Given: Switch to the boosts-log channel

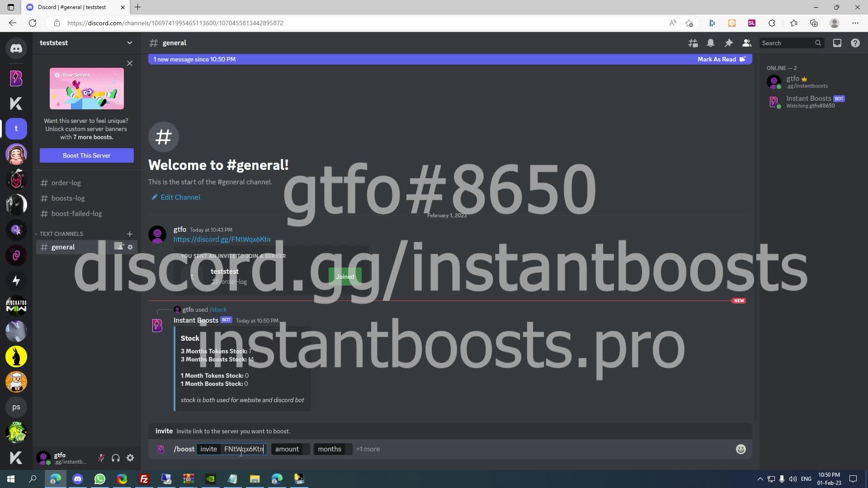Looking at the screenshot, I should (x=68, y=198).
